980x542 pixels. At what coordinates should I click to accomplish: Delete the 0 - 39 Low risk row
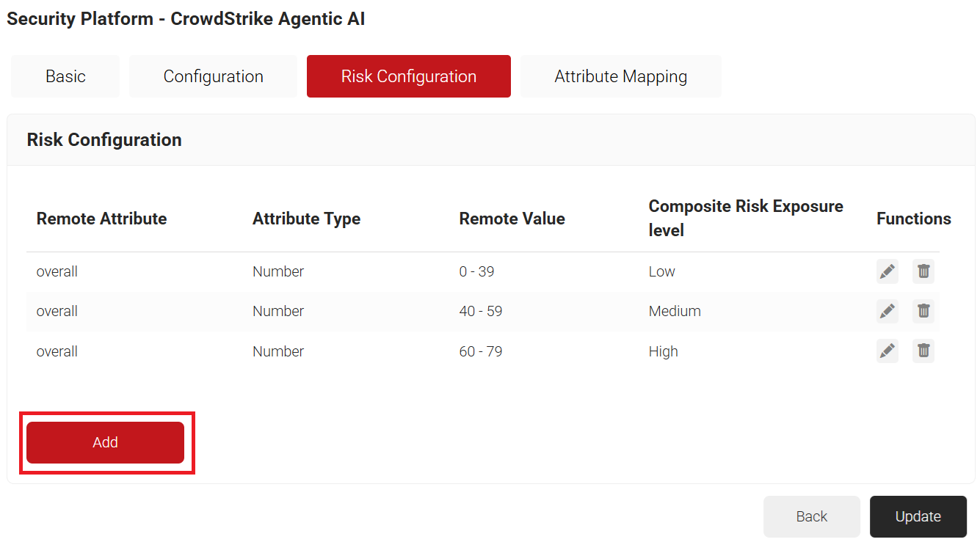click(923, 271)
